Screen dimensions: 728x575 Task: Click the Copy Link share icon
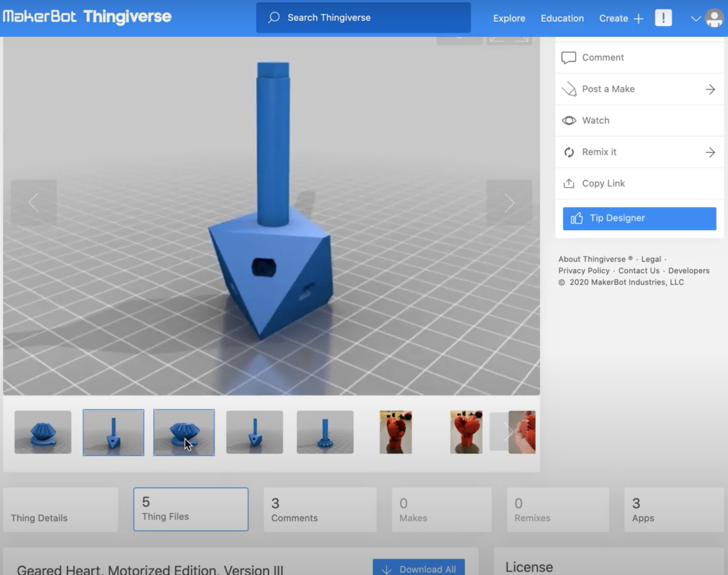click(x=569, y=183)
